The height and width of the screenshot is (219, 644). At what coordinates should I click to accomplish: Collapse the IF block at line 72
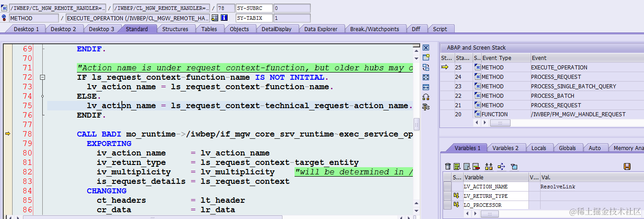(x=43, y=78)
